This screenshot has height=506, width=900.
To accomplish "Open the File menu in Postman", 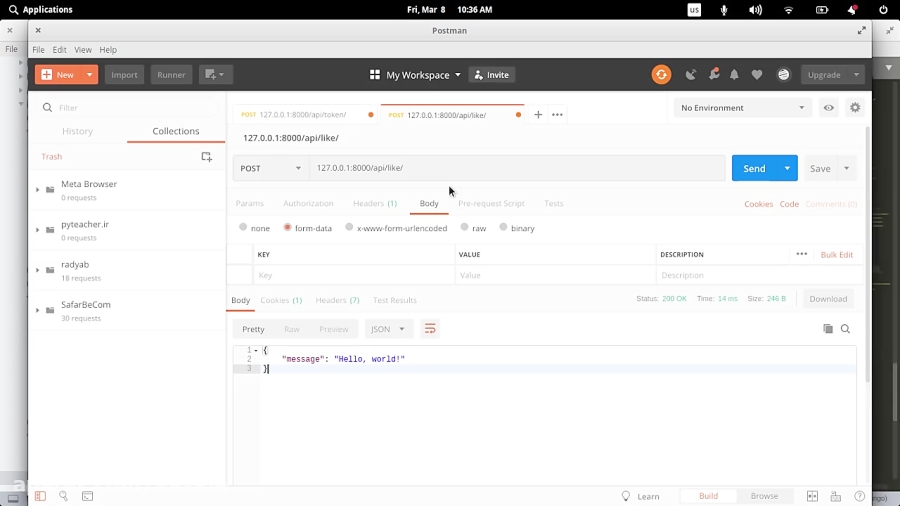I will pyautogui.click(x=38, y=49).
